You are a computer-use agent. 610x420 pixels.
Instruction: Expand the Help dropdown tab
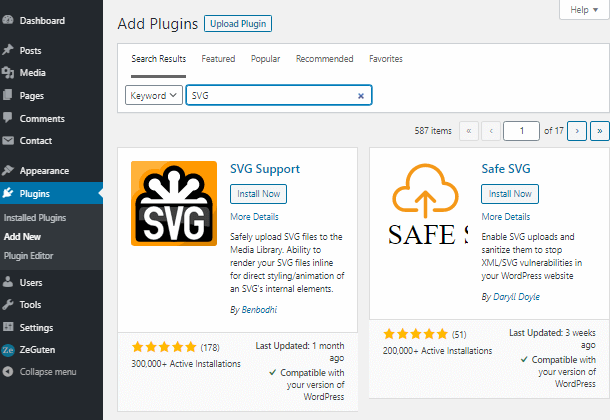584,10
